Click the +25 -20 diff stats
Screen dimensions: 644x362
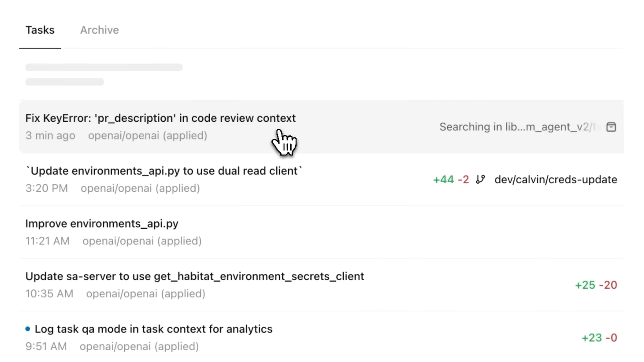pyautogui.click(x=596, y=285)
